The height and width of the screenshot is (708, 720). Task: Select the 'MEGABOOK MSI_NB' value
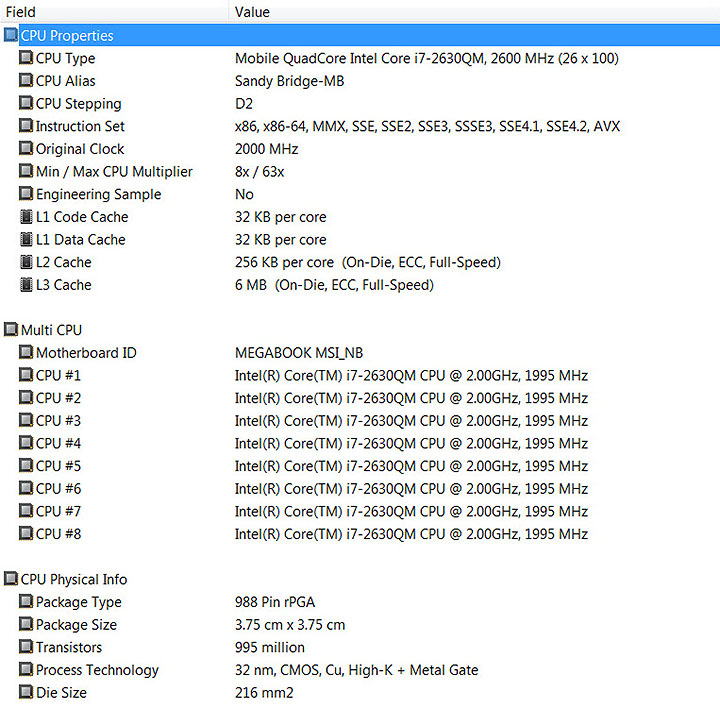(299, 353)
